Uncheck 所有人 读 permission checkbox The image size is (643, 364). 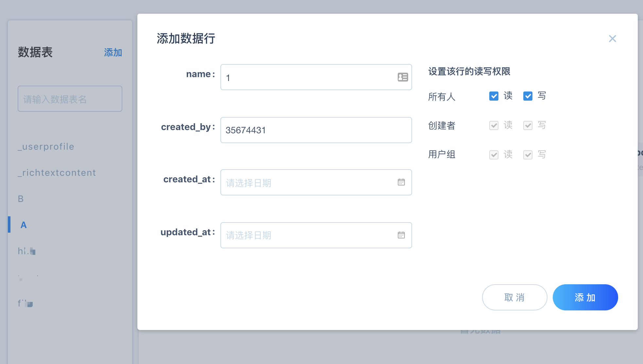click(x=494, y=96)
